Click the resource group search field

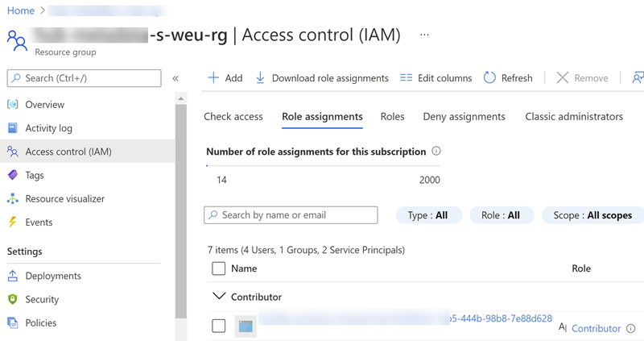coord(84,78)
